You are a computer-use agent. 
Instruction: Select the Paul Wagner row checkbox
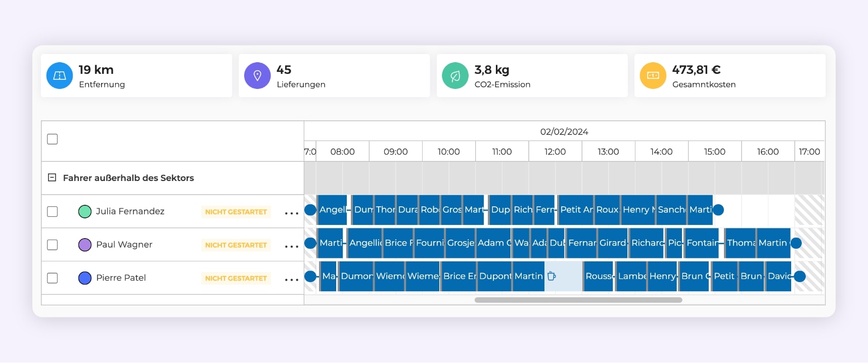(53, 245)
